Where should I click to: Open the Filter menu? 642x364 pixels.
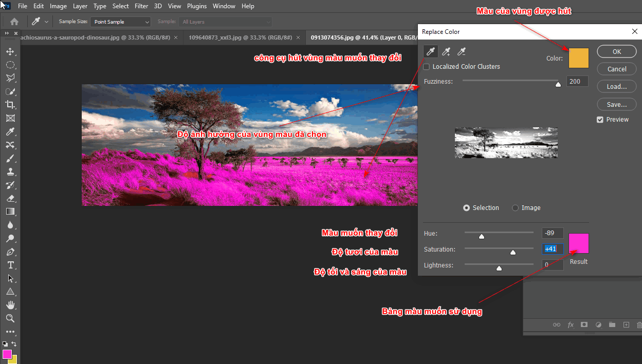141,6
